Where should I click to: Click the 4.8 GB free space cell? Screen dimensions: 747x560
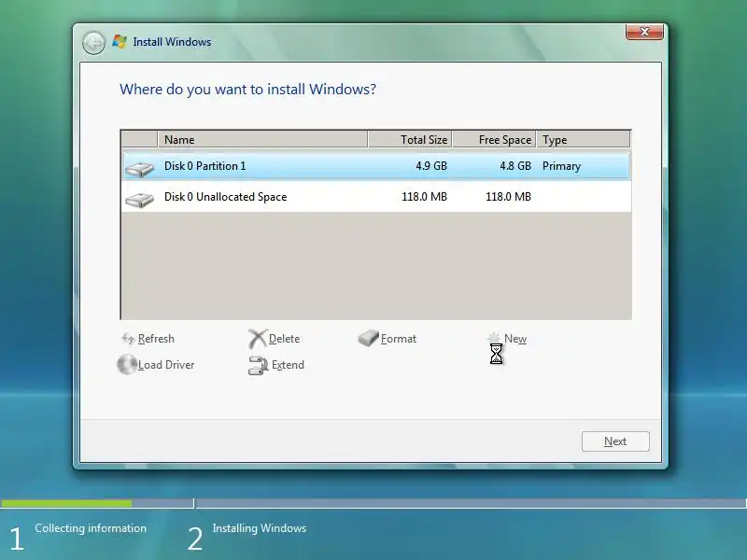[x=515, y=166]
